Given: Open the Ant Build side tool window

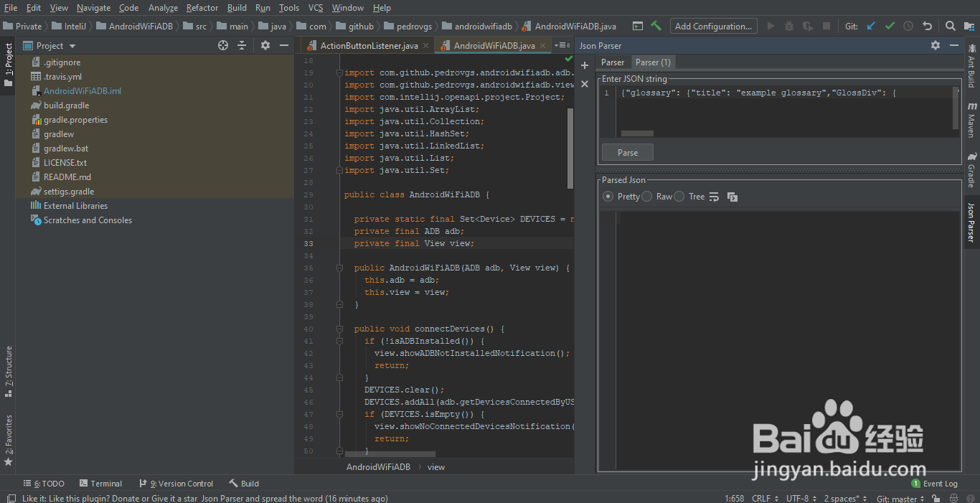Looking at the screenshot, I should (x=971, y=66).
